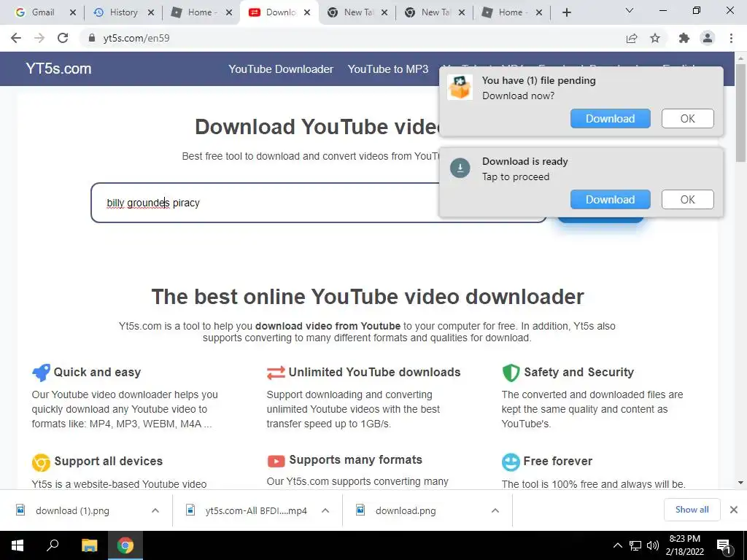Open the Chrome profile avatar
This screenshot has width=747, height=560.
coord(708,38)
